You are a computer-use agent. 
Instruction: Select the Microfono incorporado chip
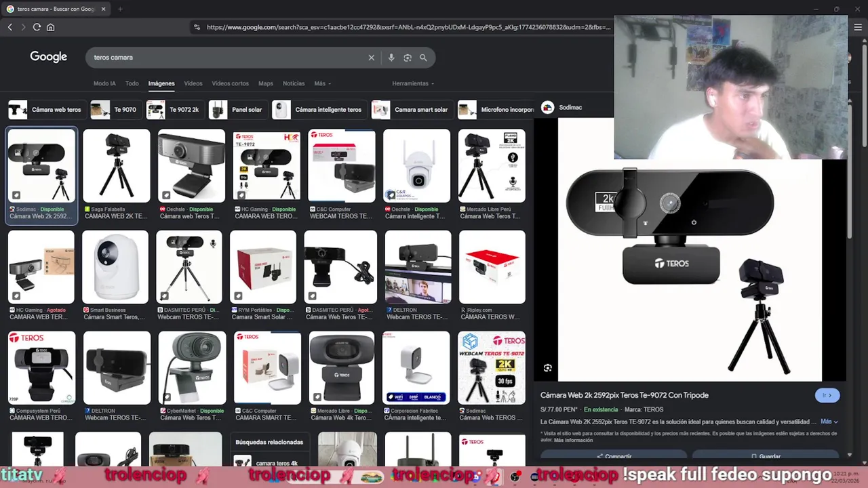coord(496,110)
